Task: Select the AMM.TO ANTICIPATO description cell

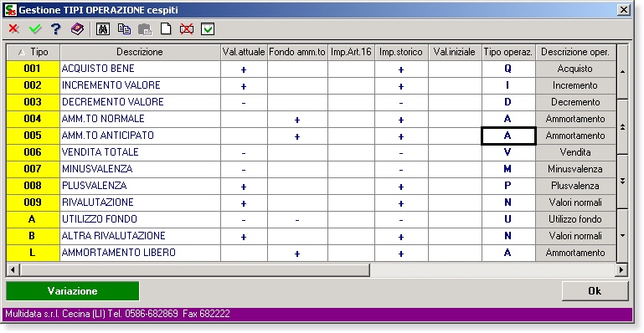Action: click(x=140, y=136)
